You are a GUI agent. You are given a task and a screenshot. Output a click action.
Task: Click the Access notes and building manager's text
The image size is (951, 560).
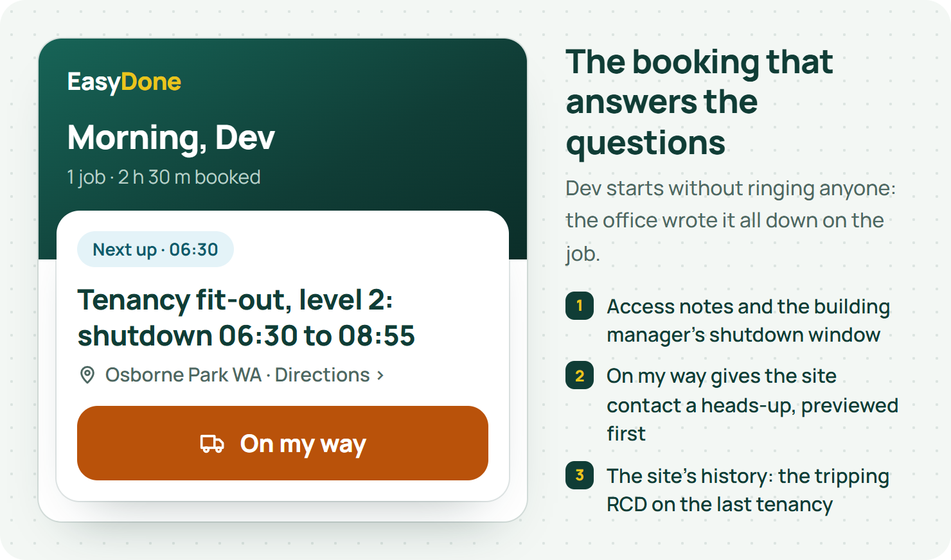[748, 320]
